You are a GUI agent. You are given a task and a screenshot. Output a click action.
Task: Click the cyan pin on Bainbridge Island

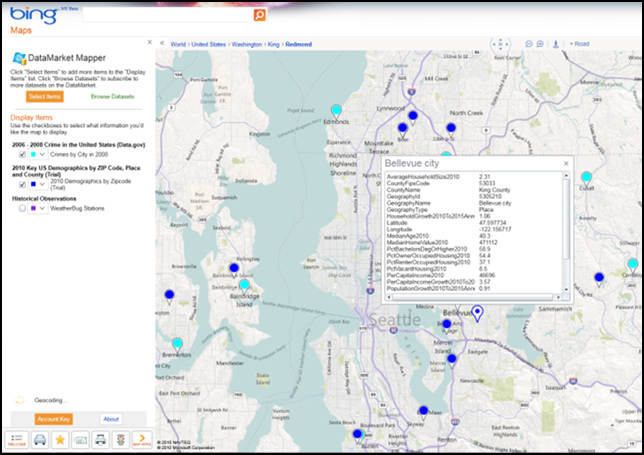tap(244, 285)
